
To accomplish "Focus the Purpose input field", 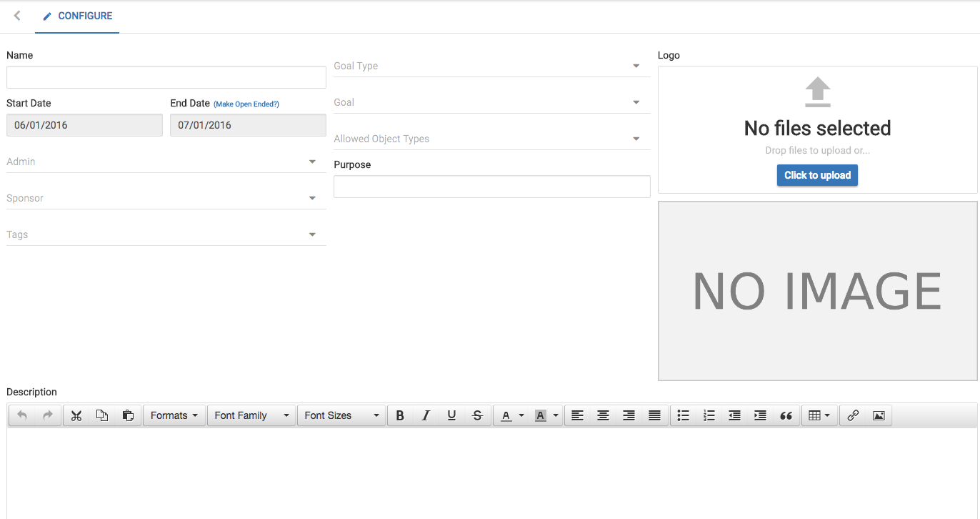I will [x=492, y=187].
